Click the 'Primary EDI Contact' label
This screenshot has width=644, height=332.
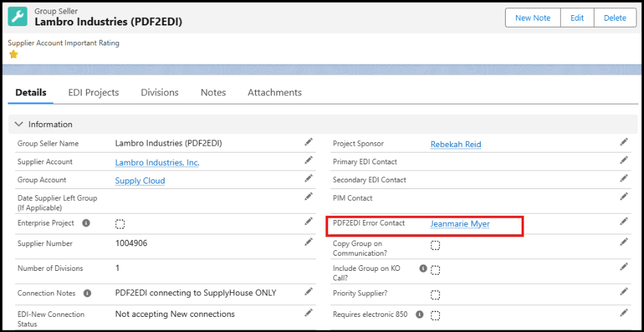pos(365,162)
